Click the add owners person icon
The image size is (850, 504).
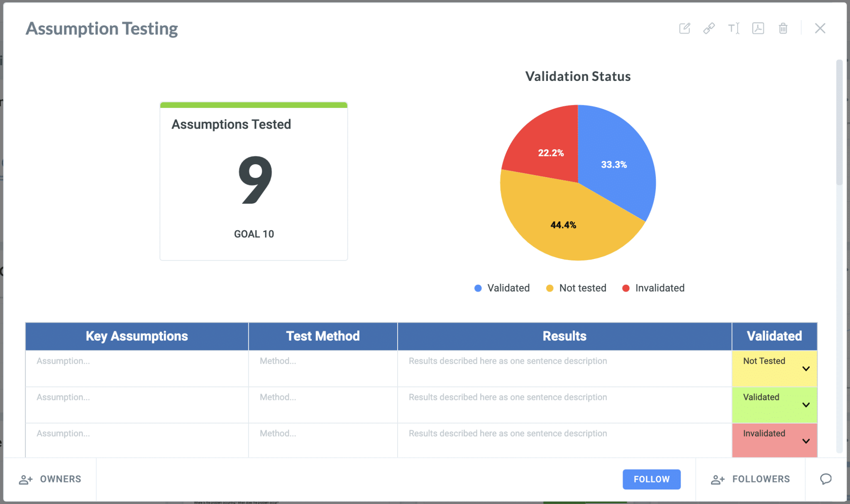tap(26, 480)
